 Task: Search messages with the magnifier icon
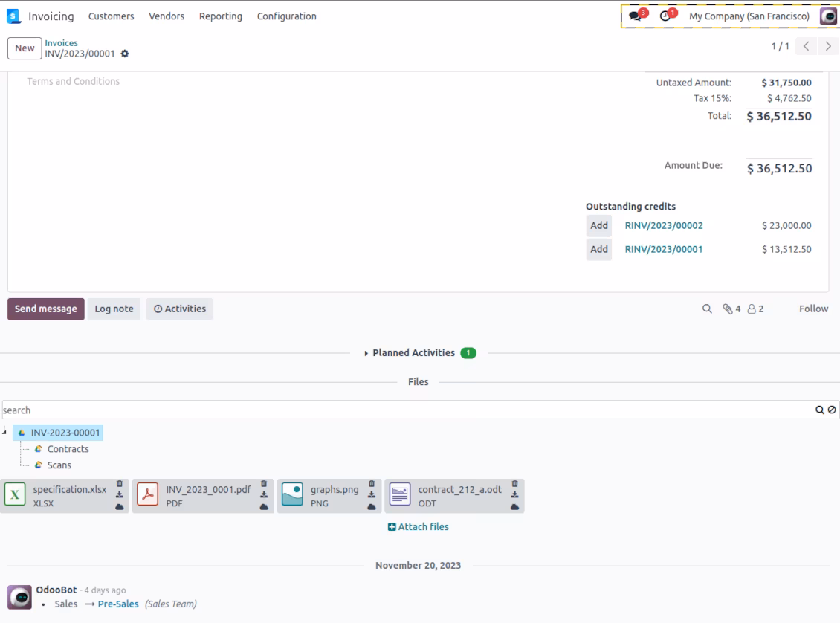pos(707,309)
